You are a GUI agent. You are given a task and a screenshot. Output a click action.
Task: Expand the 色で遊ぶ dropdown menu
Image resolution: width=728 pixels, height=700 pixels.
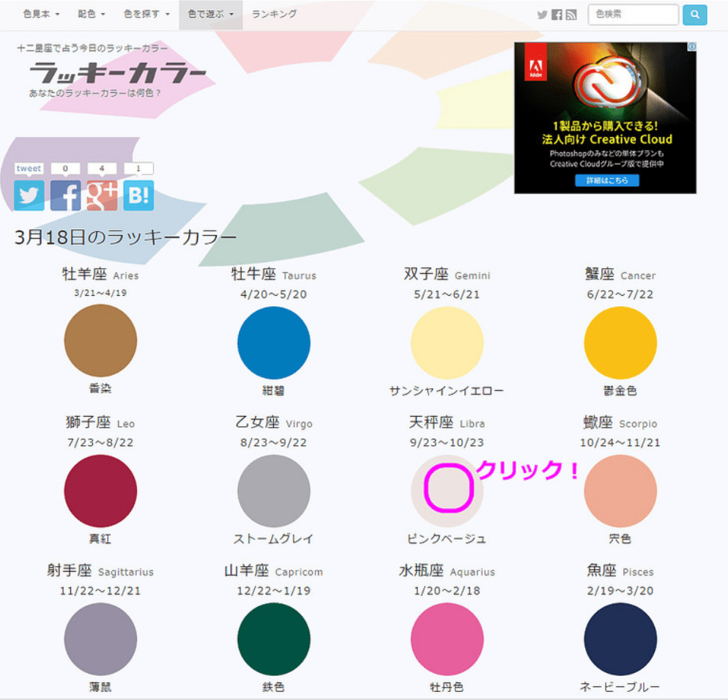click(211, 15)
